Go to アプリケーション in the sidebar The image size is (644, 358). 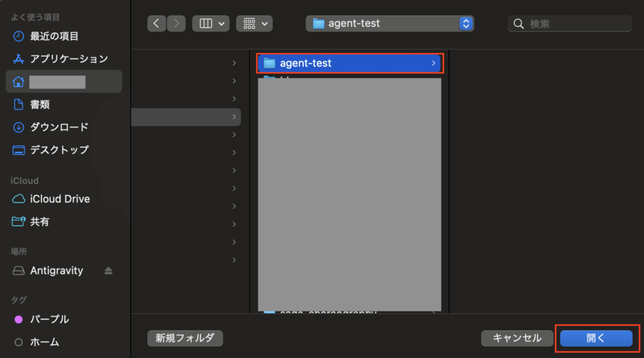69,59
